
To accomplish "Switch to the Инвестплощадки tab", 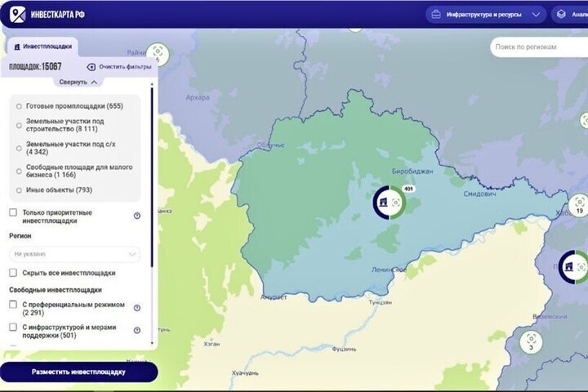I will 42,47.
